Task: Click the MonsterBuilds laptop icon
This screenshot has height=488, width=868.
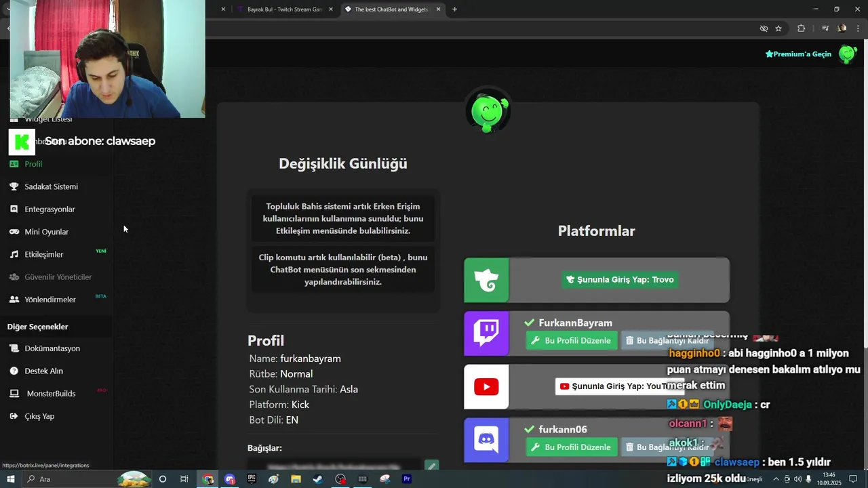Action: pyautogui.click(x=14, y=394)
